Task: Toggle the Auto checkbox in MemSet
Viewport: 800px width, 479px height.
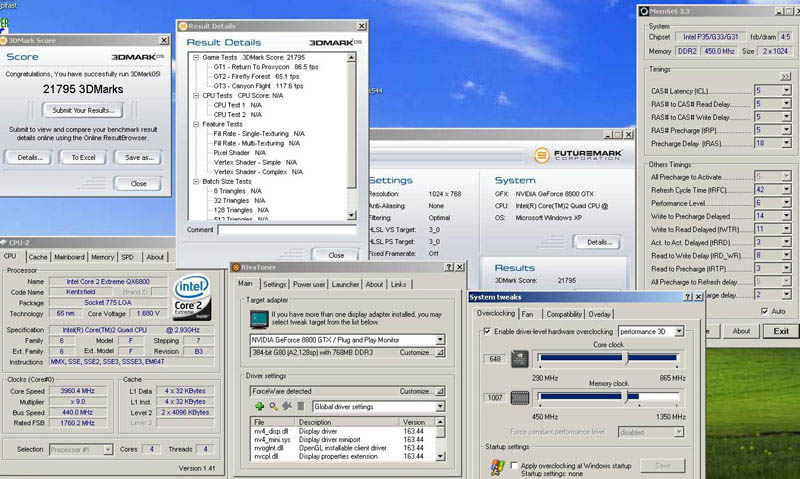Action: click(764, 311)
